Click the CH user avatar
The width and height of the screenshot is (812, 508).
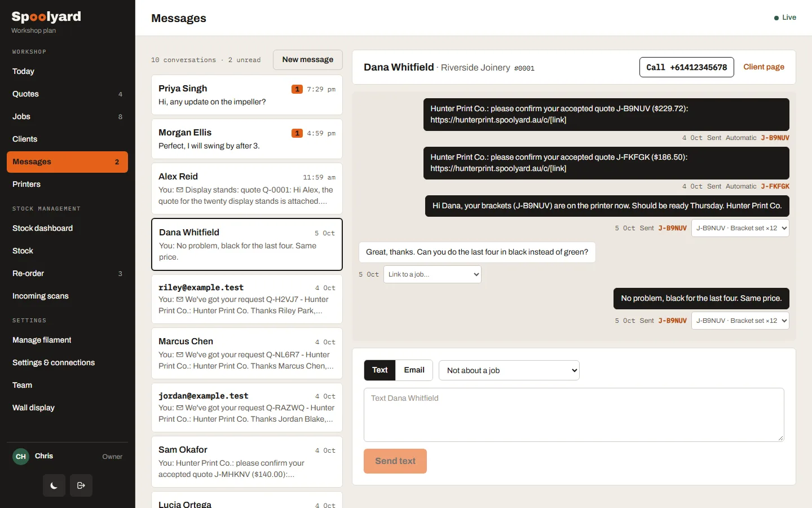point(21,456)
